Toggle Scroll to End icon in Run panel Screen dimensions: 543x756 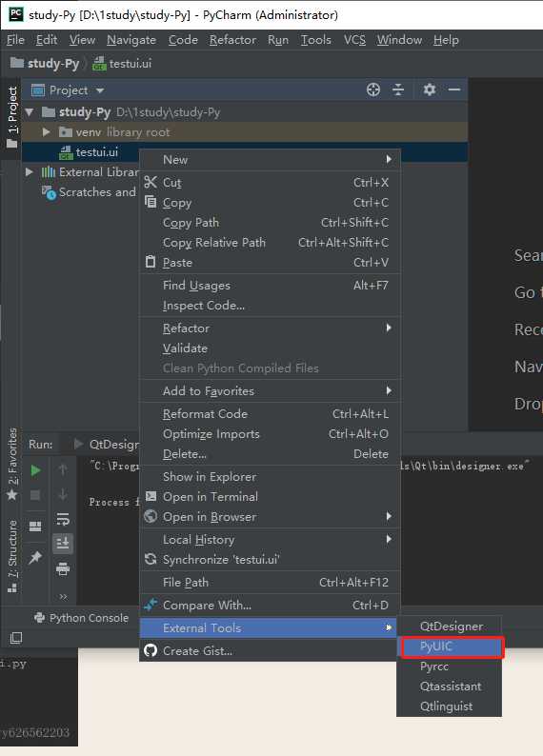tap(63, 544)
